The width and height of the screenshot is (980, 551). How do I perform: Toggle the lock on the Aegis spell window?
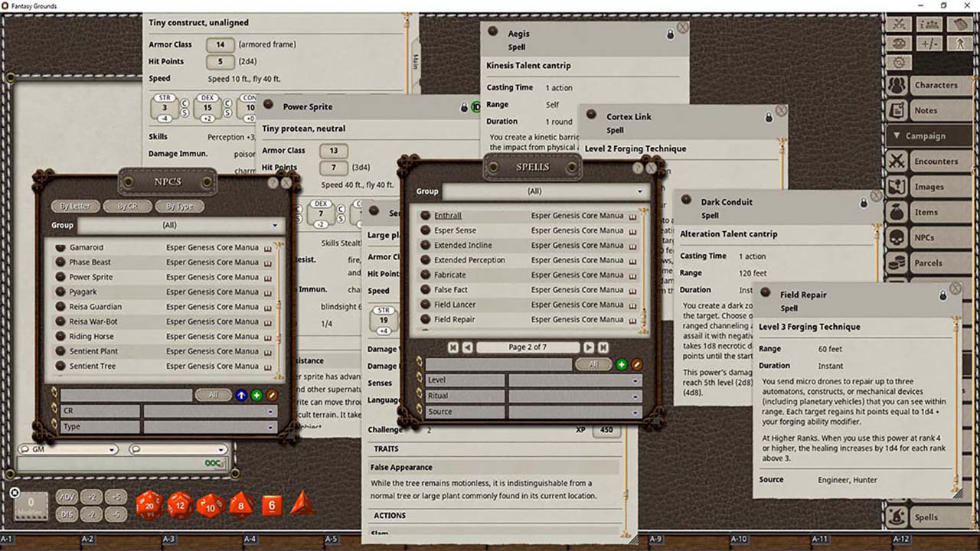coord(670,33)
